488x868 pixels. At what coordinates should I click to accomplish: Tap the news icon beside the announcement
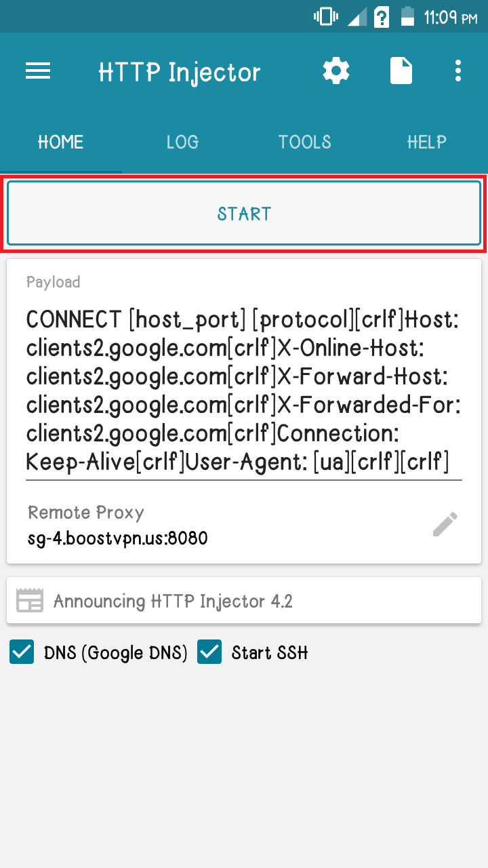30,601
